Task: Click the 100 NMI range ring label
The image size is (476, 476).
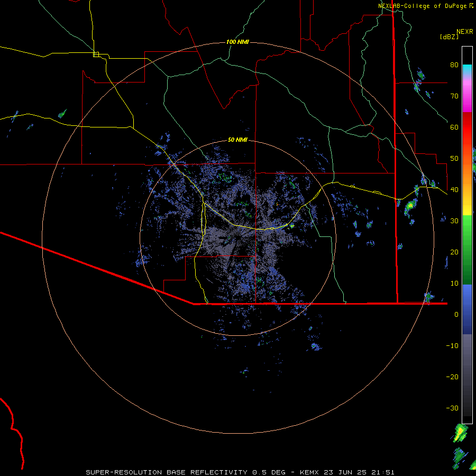Action: pyautogui.click(x=237, y=42)
